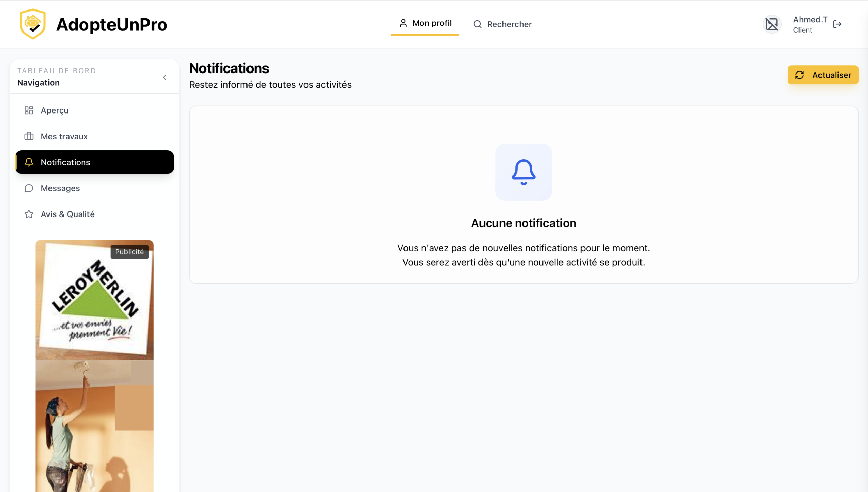Click the Ahmed.T username label
Screen dimensions: 868x492
[810, 20]
